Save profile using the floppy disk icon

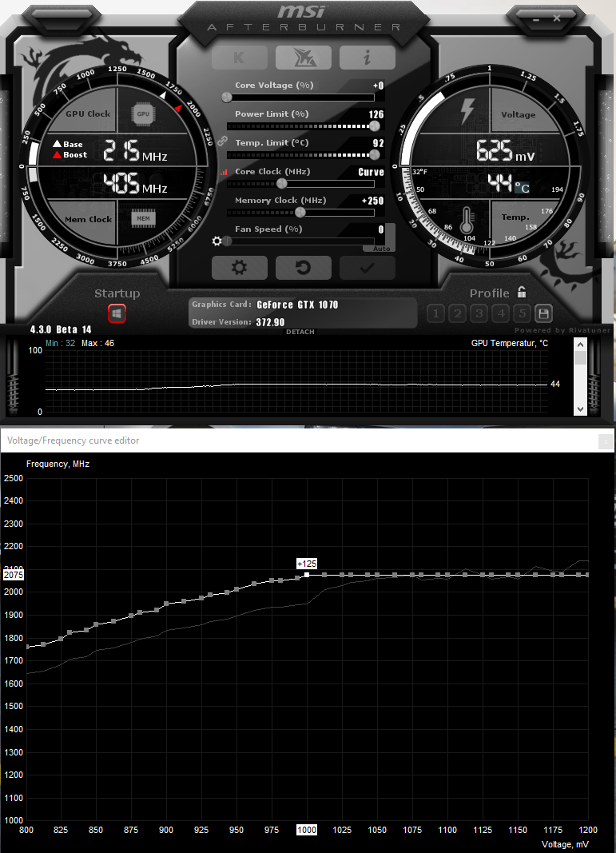click(543, 313)
